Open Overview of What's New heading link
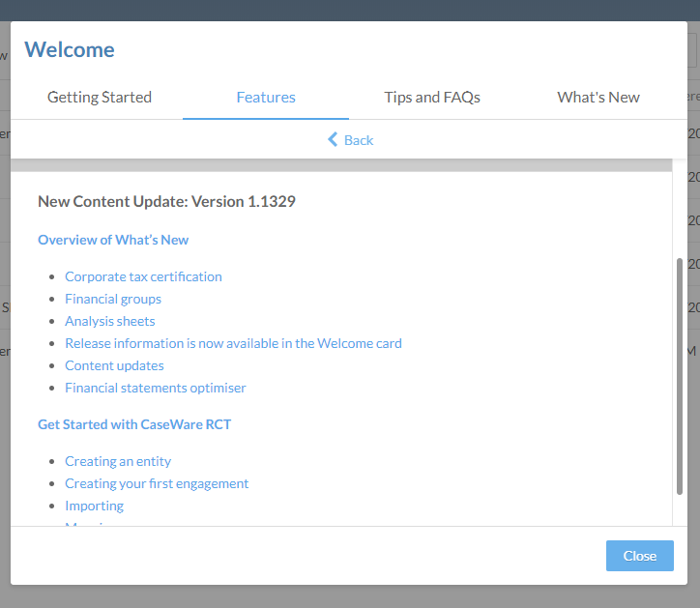 point(113,240)
